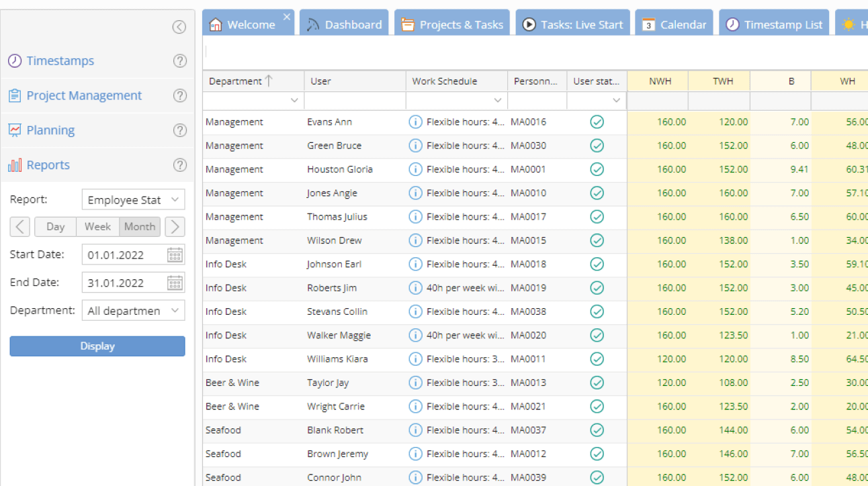Switch the report period to Week
The width and height of the screenshot is (868, 486).
point(97,226)
